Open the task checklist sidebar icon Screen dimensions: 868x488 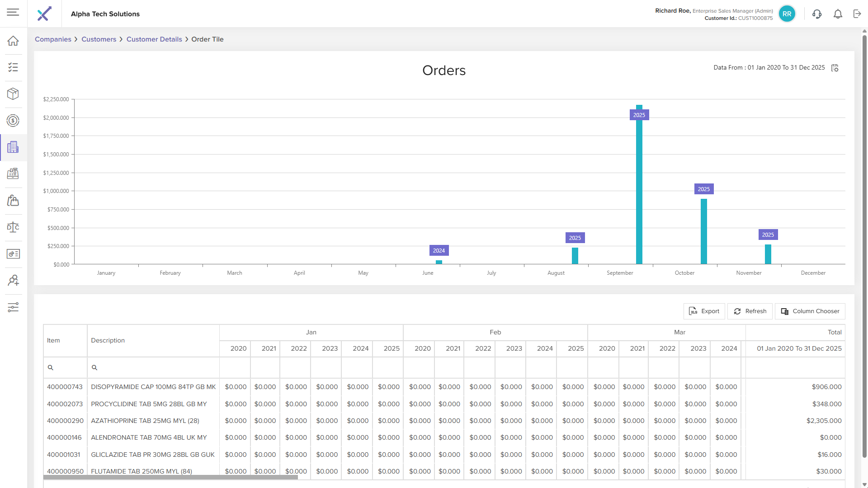pos(13,67)
